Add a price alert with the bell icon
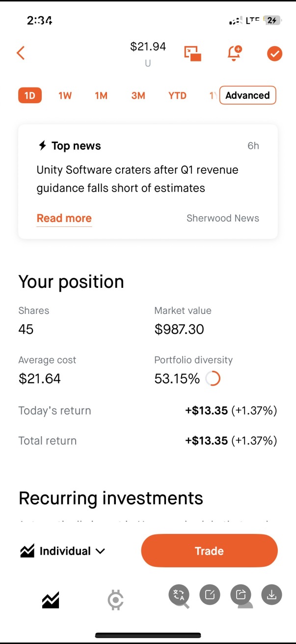296x644 pixels. click(x=235, y=53)
